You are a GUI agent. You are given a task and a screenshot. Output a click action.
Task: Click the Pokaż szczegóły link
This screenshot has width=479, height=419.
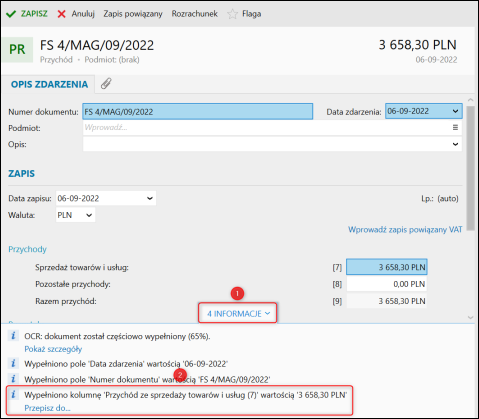[x=53, y=349]
